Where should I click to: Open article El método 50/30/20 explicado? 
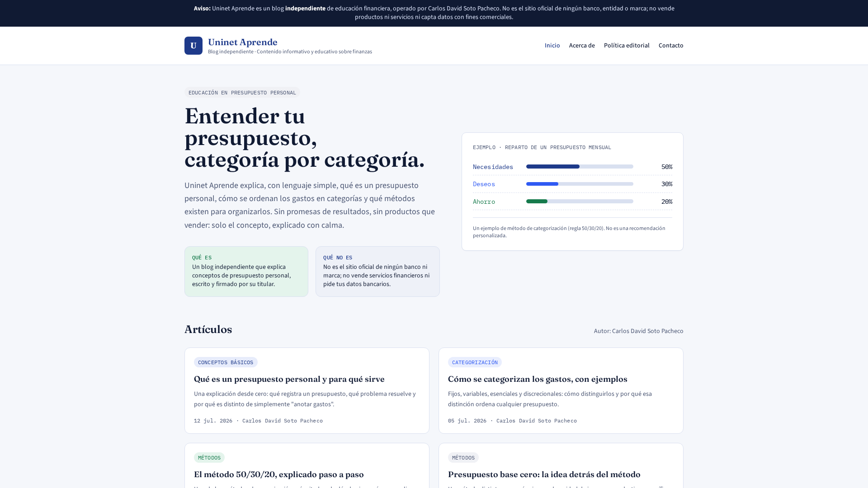tap(279, 474)
